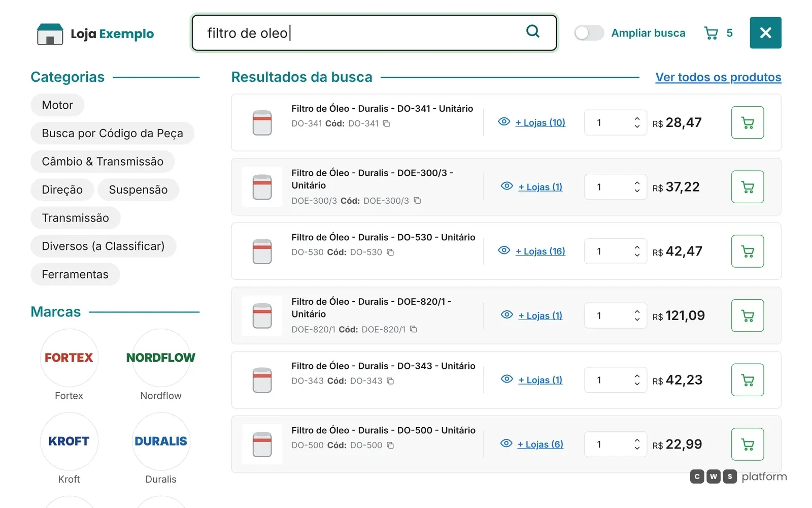Screen dimensions: 812x508
Task: Adjust quantity stepper for DOE-300/3
Action: 637,187
